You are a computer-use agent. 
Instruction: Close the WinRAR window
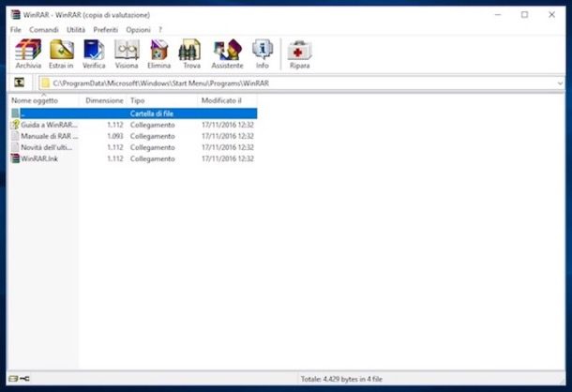(552, 15)
